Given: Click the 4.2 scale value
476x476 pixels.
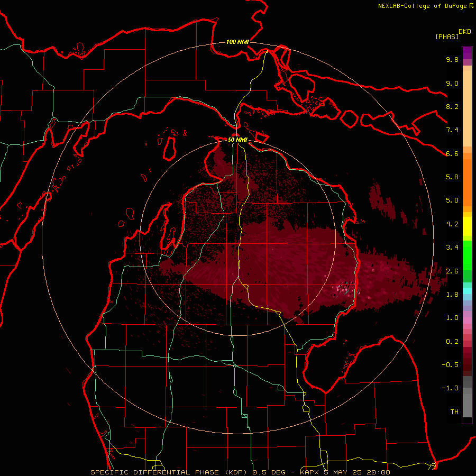Looking at the screenshot, I should (x=452, y=224).
